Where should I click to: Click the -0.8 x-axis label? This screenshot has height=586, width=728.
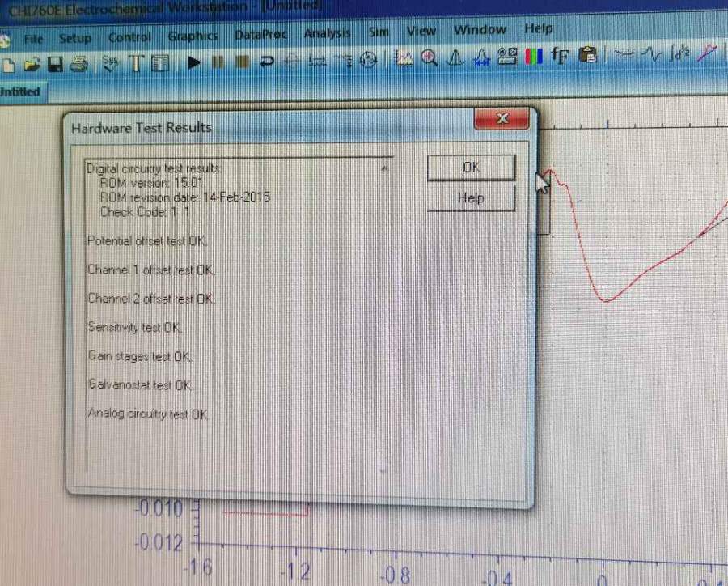point(396,575)
